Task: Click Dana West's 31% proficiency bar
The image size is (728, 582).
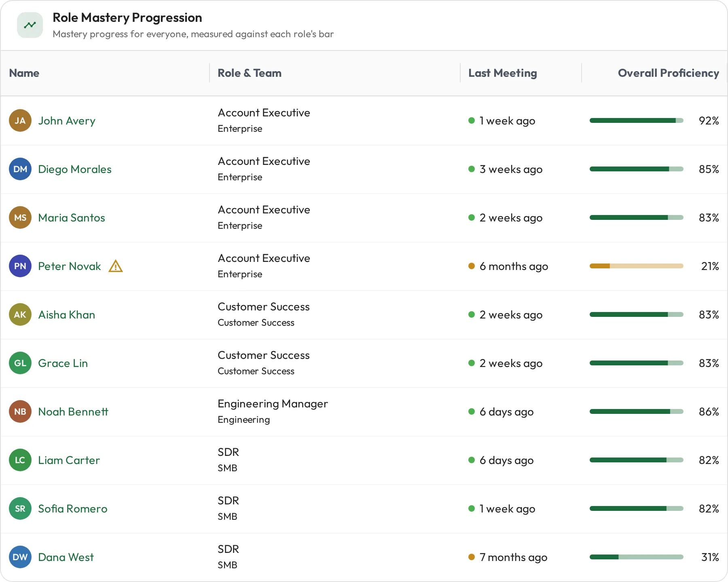Action: click(637, 557)
